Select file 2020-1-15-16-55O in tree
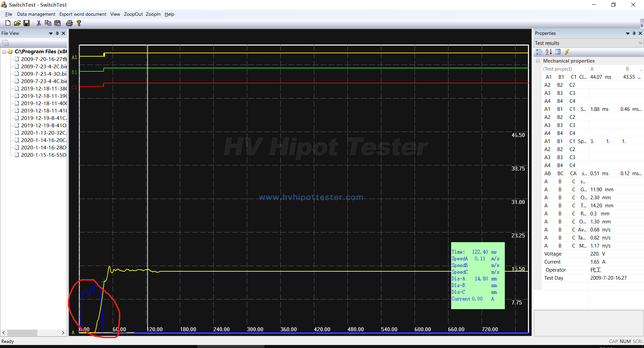The image size is (644, 348). point(44,155)
